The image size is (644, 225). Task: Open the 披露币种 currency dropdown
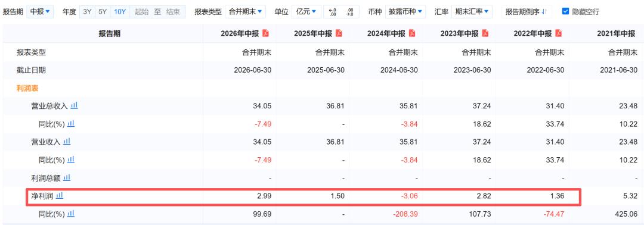[x=405, y=11]
